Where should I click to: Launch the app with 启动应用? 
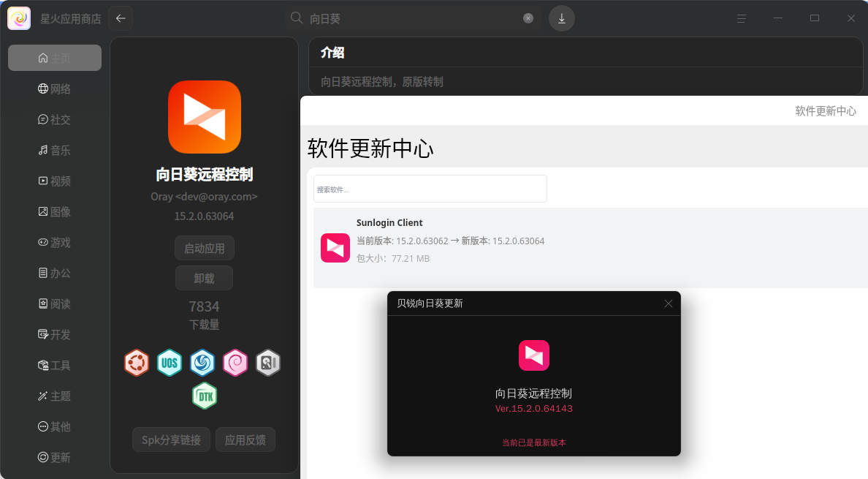pyautogui.click(x=205, y=248)
